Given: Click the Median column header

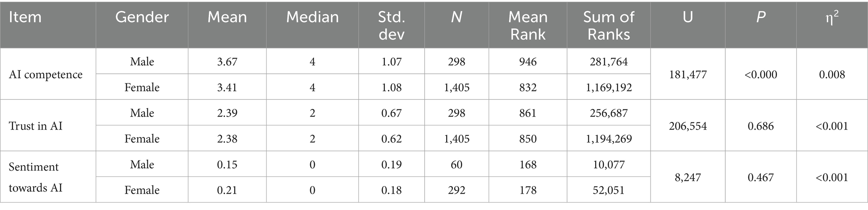Looking at the screenshot, I should click(312, 17).
